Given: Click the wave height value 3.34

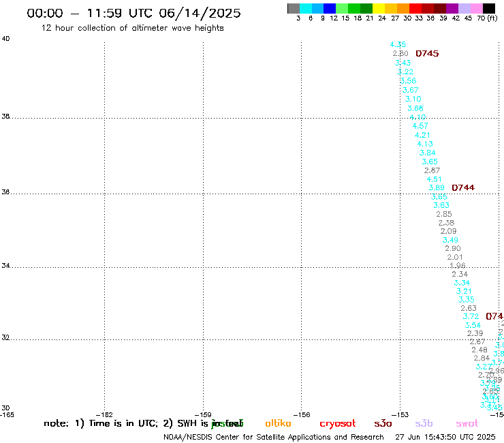Looking at the screenshot, I should tap(462, 283).
